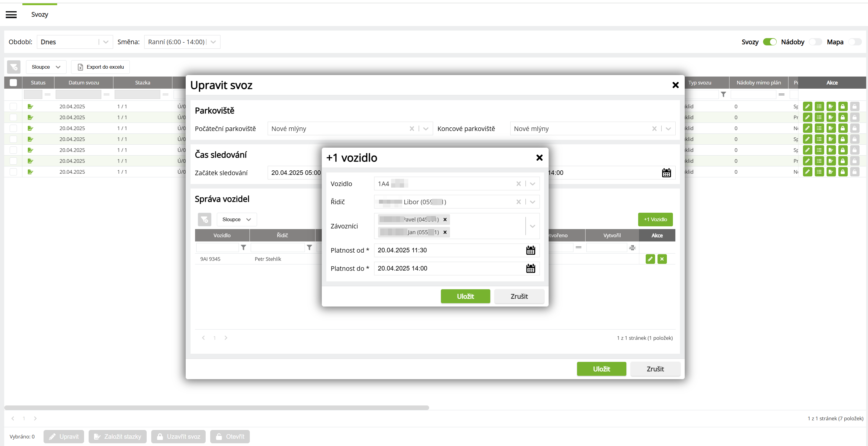
Task: Expand the Řidič dropdown
Action: click(532, 202)
